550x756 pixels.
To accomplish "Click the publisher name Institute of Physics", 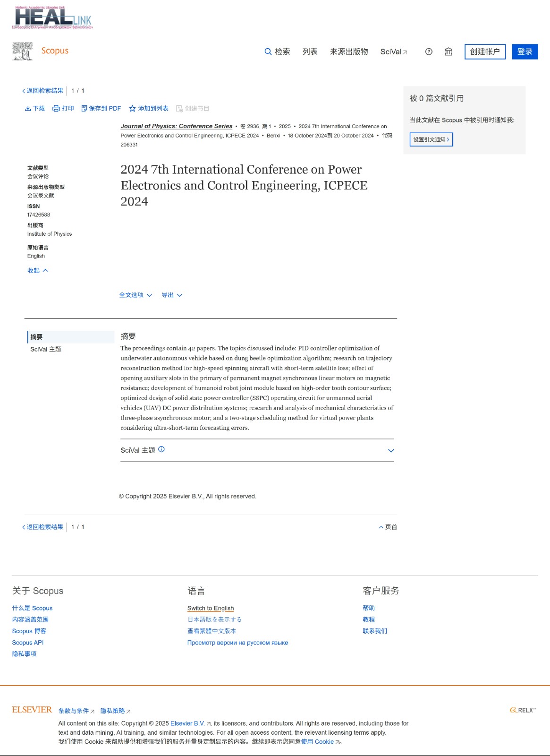I will [x=50, y=234].
